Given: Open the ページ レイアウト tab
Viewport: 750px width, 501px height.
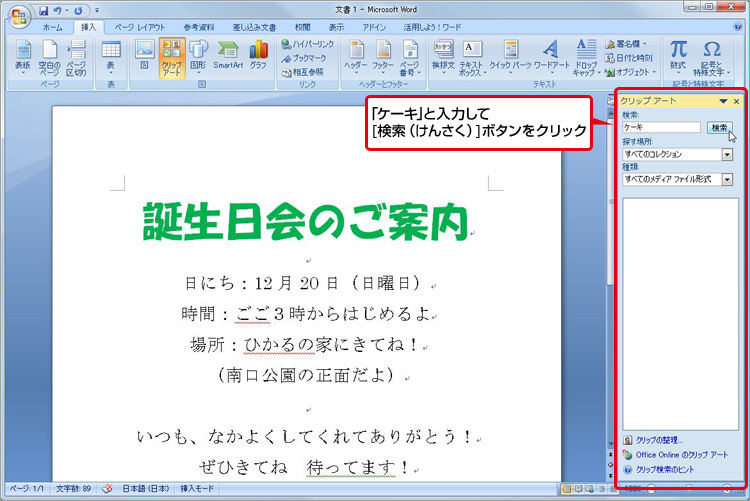Looking at the screenshot, I should pyautogui.click(x=139, y=27).
